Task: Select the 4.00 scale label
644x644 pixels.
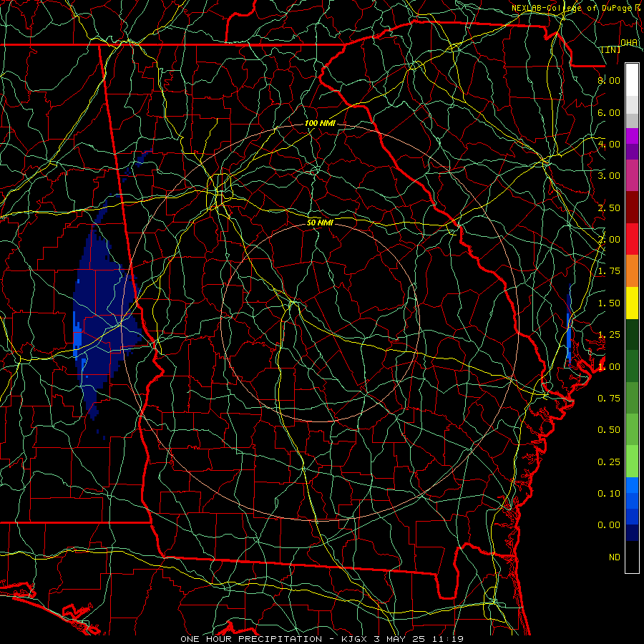Action: point(609,144)
